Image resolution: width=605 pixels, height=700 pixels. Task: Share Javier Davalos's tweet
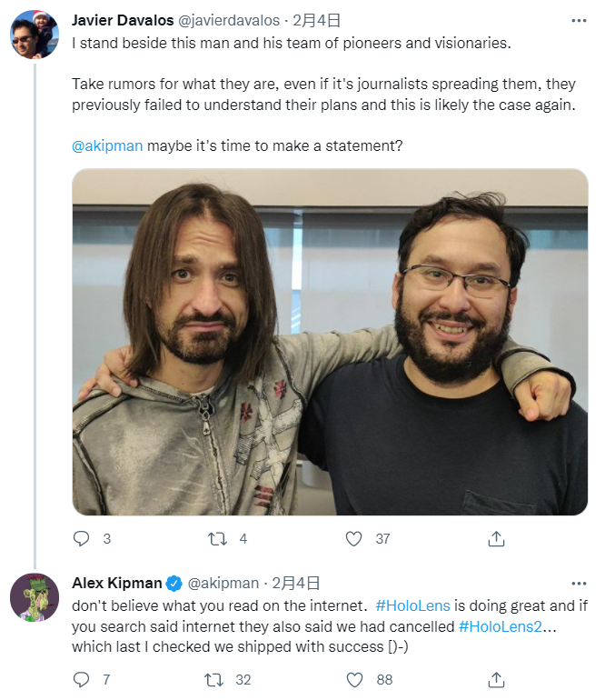[496, 539]
